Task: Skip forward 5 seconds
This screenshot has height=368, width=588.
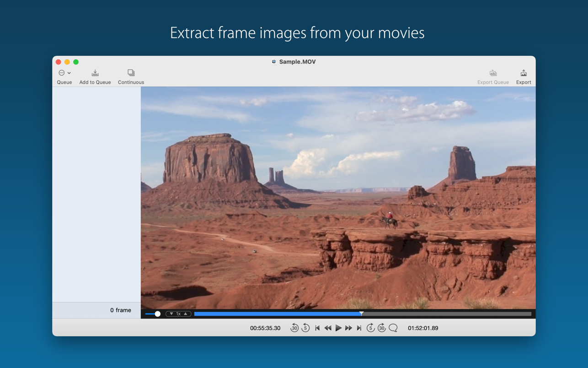Action: pos(370,328)
